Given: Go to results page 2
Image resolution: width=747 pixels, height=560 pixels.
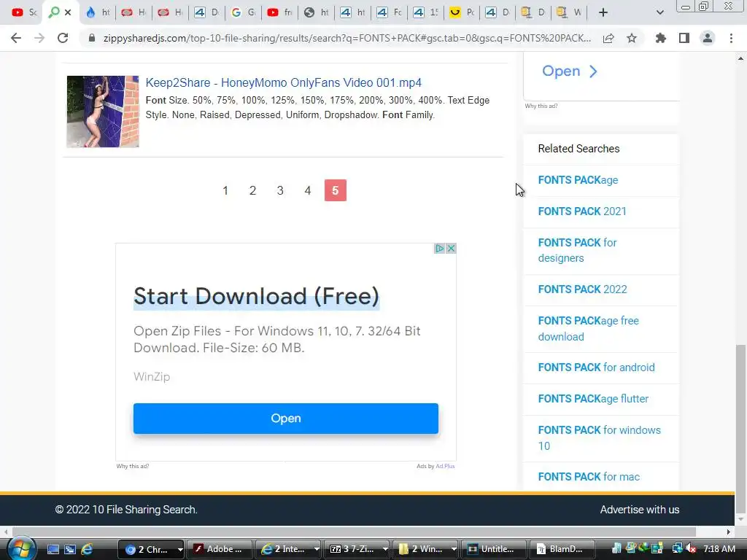Looking at the screenshot, I should 253,190.
